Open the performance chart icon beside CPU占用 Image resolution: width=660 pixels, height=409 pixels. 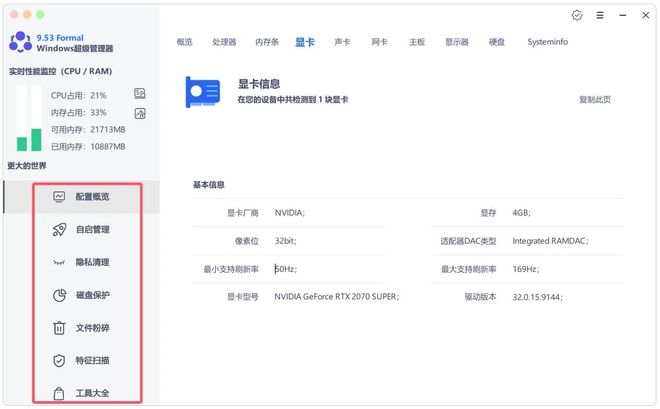pos(140,93)
